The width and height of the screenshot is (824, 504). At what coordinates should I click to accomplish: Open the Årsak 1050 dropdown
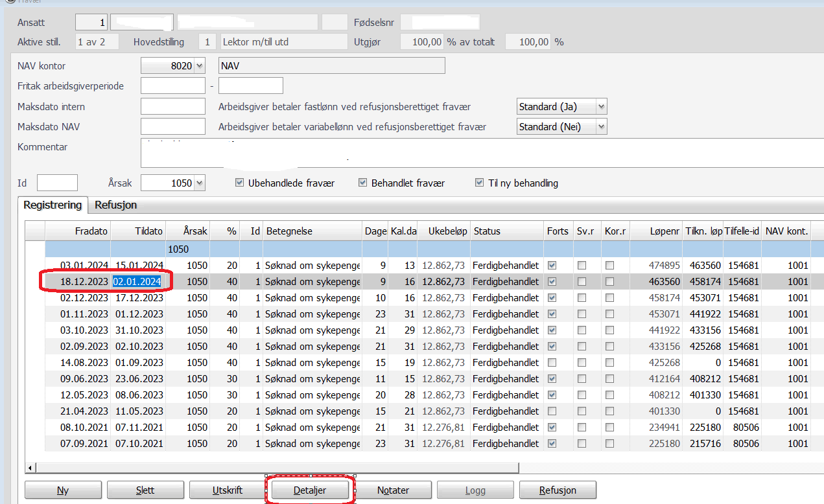(x=199, y=183)
